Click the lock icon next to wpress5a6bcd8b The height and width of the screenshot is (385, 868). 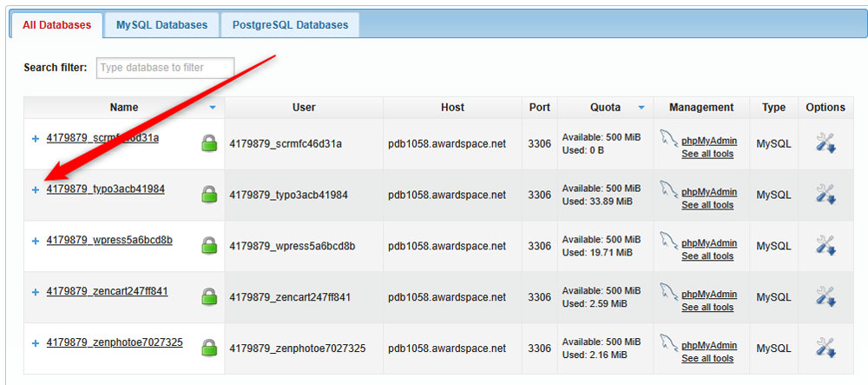coord(208,245)
